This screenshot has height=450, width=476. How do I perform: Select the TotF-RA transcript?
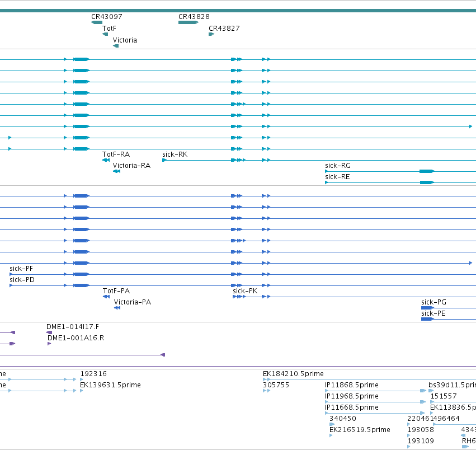[106, 160]
